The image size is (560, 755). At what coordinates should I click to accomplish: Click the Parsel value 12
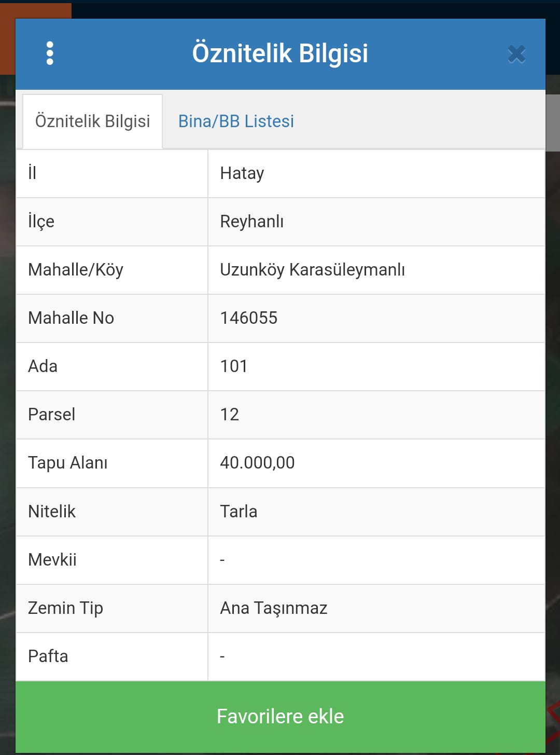(x=230, y=415)
